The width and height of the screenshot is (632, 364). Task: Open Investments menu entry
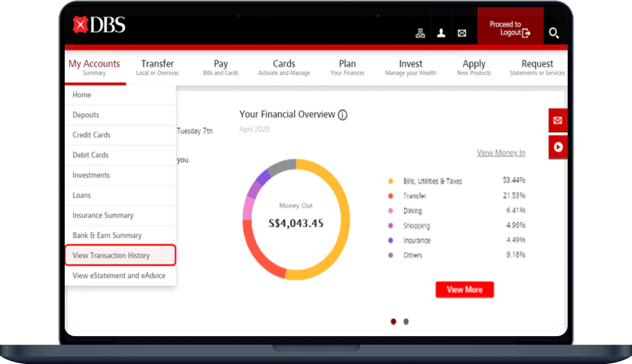(120, 175)
